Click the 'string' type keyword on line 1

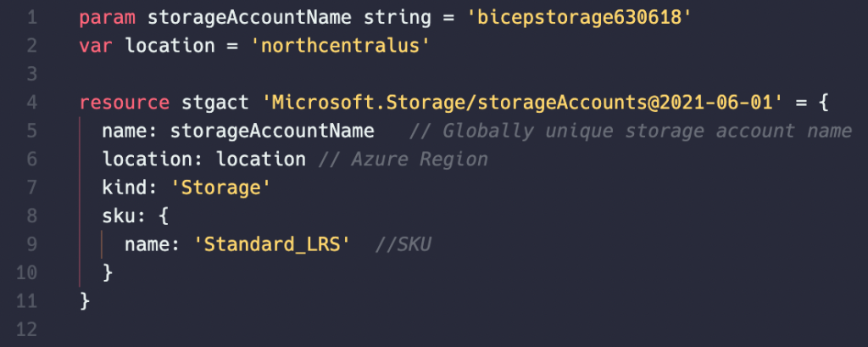click(x=398, y=17)
